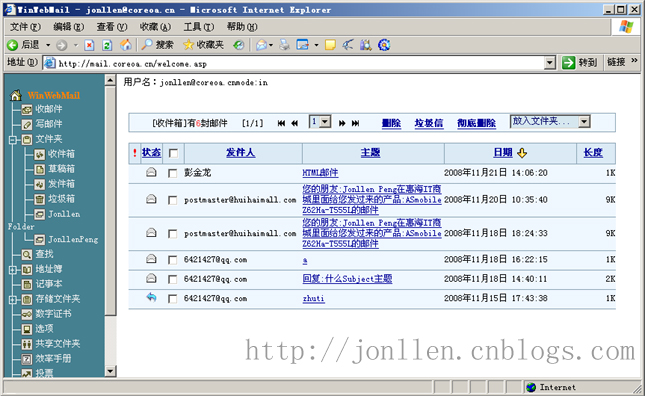Stop page loading with the Stop icon
This screenshot has width=645, height=396.
(x=89, y=45)
